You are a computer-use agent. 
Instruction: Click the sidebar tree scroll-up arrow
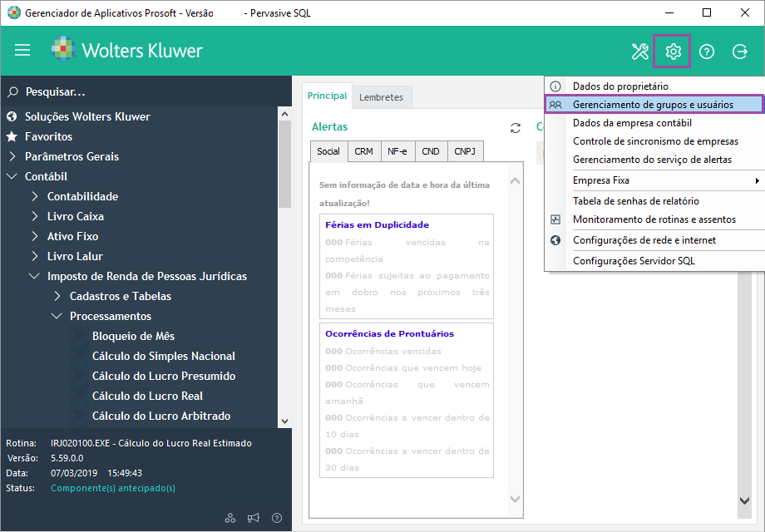point(285,114)
